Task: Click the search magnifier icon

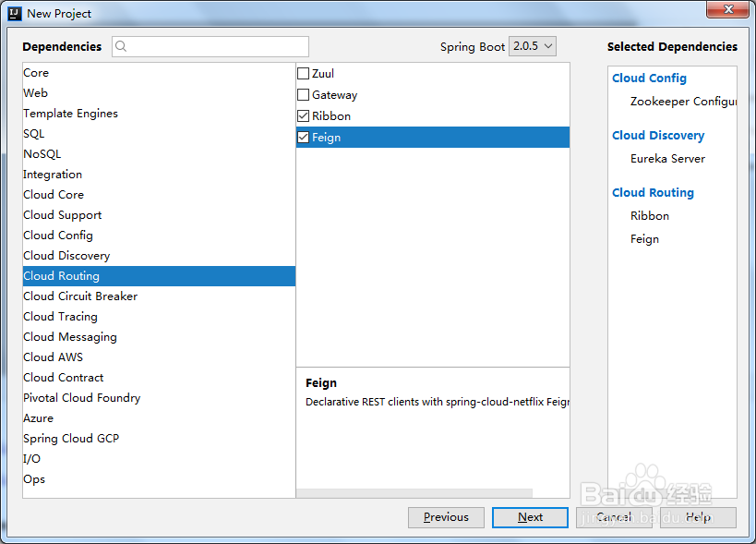Action: coord(121,46)
